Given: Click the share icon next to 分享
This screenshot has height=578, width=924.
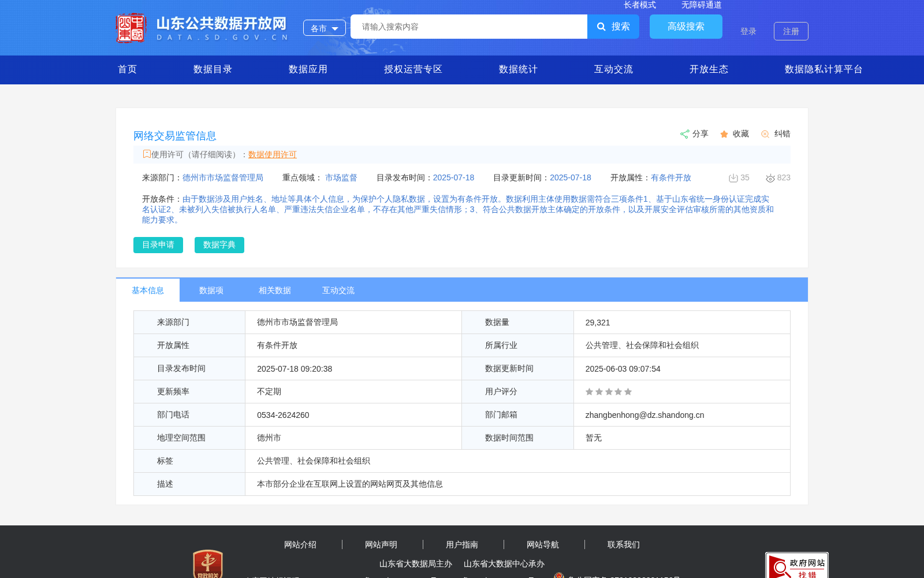Looking at the screenshot, I should [x=685, y=134].
